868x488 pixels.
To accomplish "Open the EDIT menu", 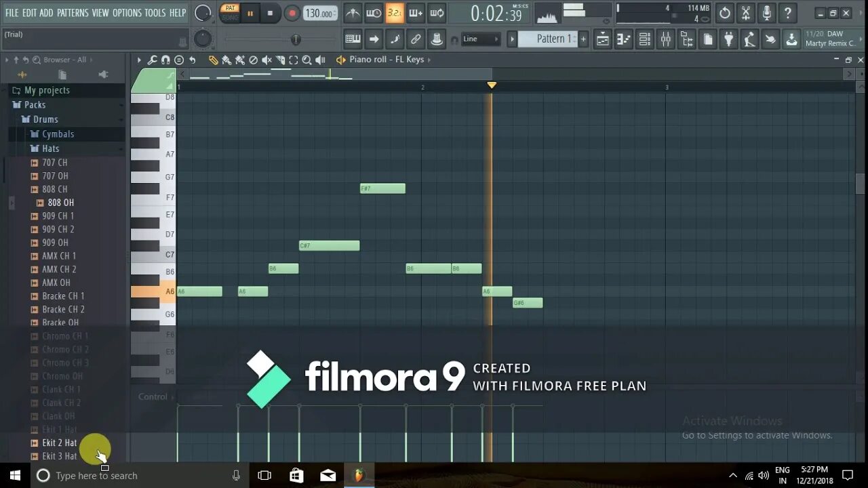I will 29,13.
